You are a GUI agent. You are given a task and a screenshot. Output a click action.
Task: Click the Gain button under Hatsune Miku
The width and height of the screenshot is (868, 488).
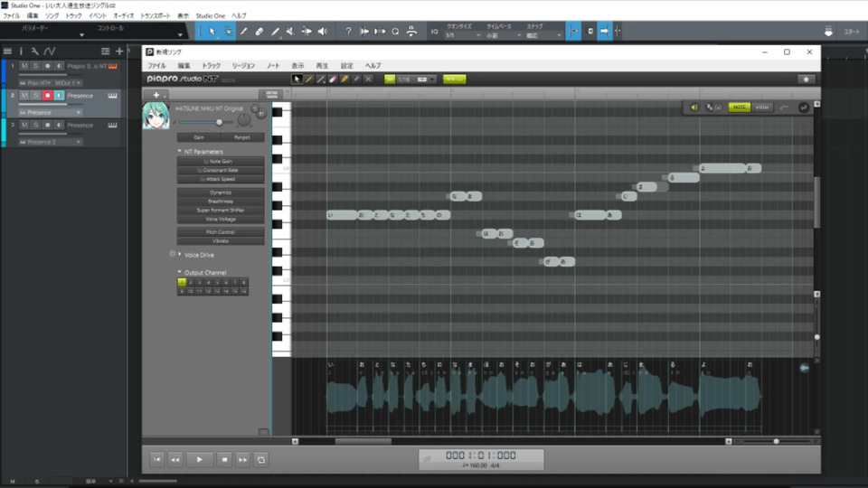coord(199,137)
